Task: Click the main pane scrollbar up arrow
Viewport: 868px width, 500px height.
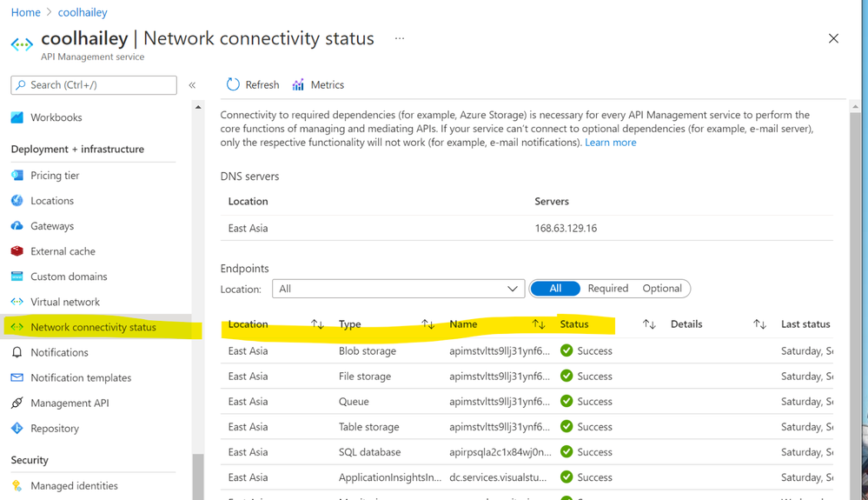Action: pos(855,106)
